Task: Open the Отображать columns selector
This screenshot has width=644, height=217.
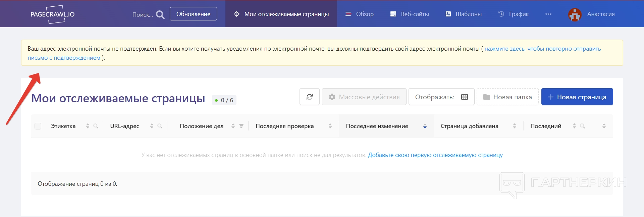Action: 441,97
